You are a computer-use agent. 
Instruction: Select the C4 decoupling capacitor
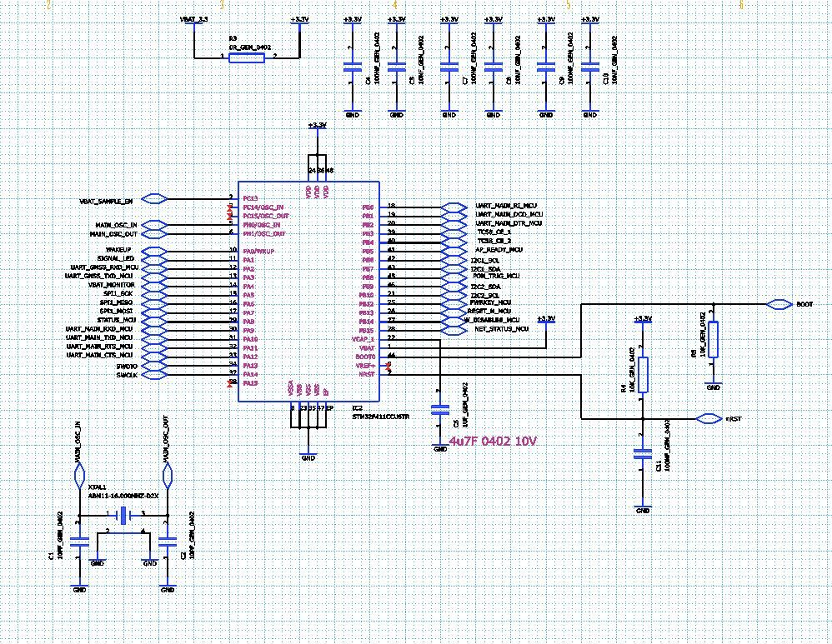coord(352,67)
